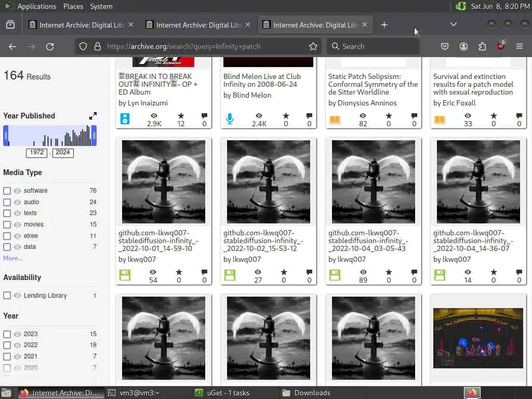532x399 pixels.
Task: Check the Lending Library availability checkbox
Action: tap(7, 296)
